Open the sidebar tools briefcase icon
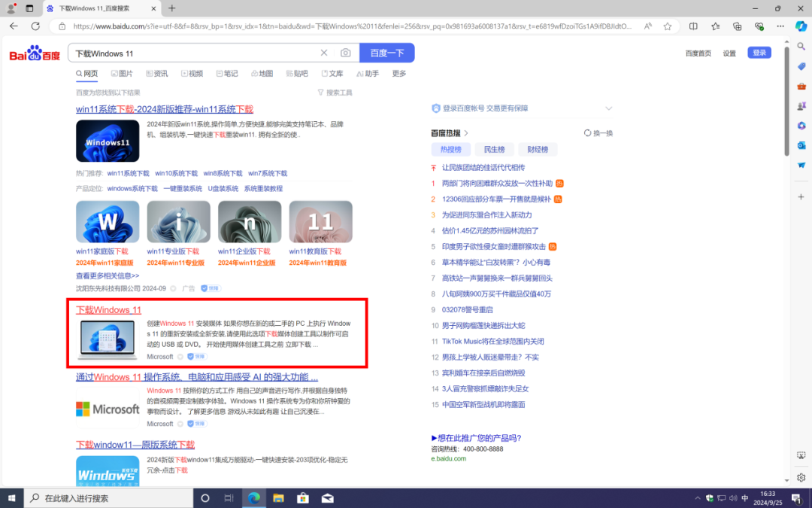This screenshot has height=508, width=812. [x=801, y=86]
